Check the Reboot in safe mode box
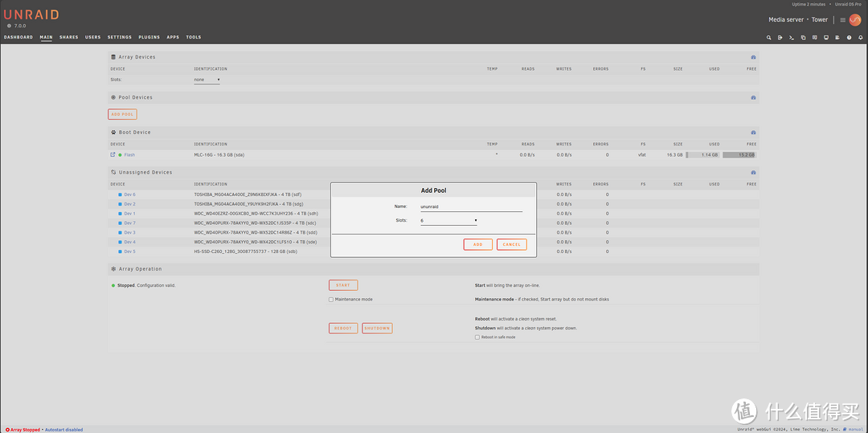Screen dimensions: 868x433 [477, 337]
